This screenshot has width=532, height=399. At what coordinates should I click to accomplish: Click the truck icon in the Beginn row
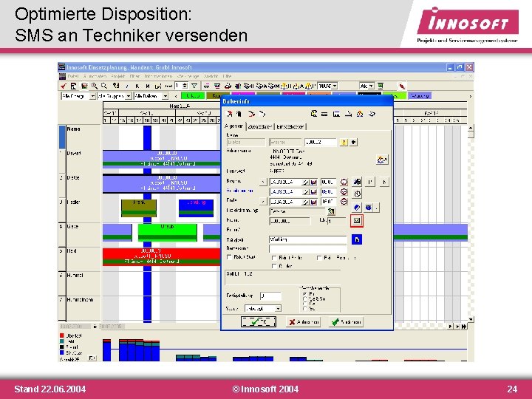[x=357, y=182]
